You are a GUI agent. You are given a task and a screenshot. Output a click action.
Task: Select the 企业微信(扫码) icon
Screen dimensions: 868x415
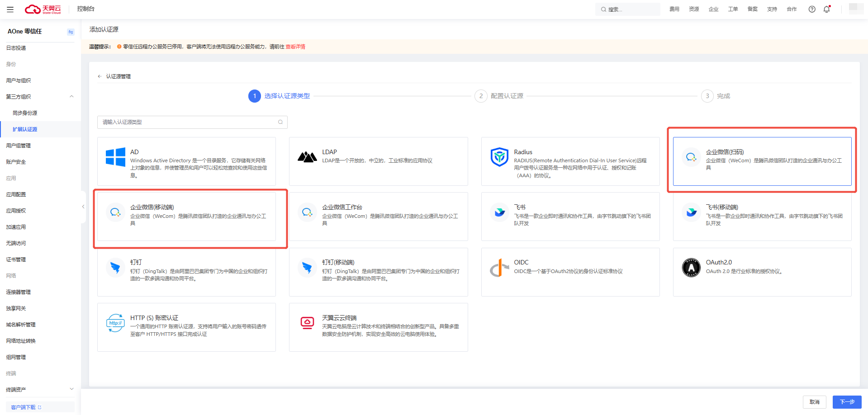tap(691, 157)
